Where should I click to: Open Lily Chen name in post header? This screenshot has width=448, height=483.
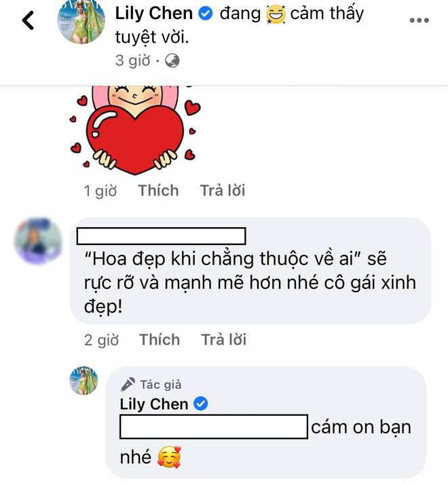click(154, 14)
